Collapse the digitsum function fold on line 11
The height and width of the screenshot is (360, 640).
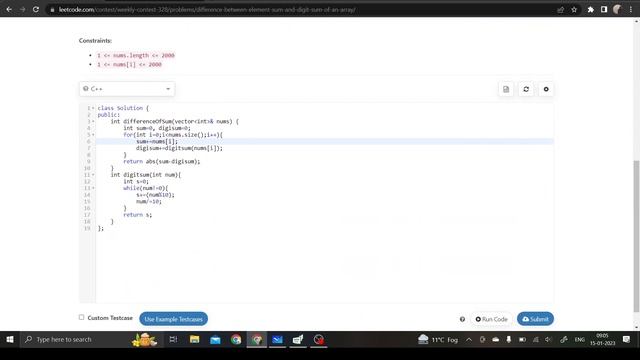pos(93,175)
